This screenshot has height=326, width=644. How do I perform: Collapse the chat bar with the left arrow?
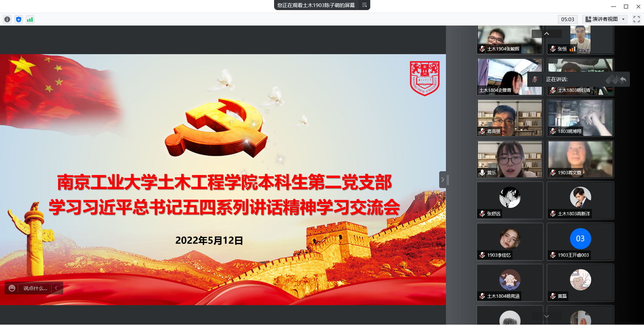point(56,288)
